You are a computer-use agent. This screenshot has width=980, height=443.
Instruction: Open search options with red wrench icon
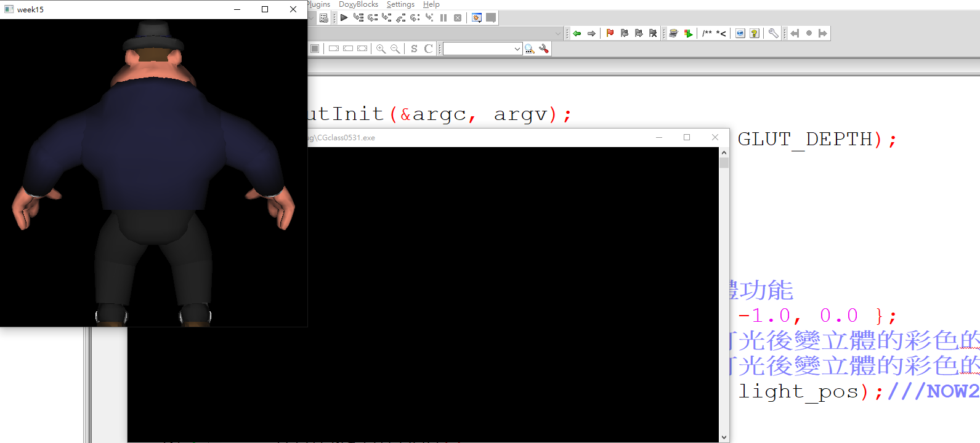click(544, 49)
